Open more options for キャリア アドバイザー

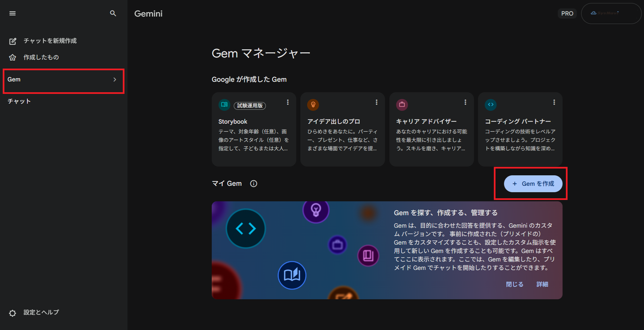[x=465, y=102]
